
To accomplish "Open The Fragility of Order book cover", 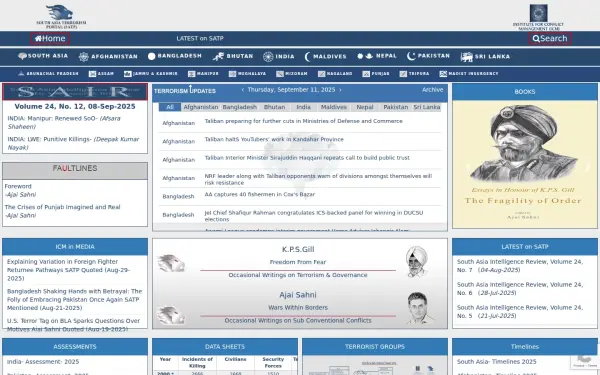I will coord(525,165).
